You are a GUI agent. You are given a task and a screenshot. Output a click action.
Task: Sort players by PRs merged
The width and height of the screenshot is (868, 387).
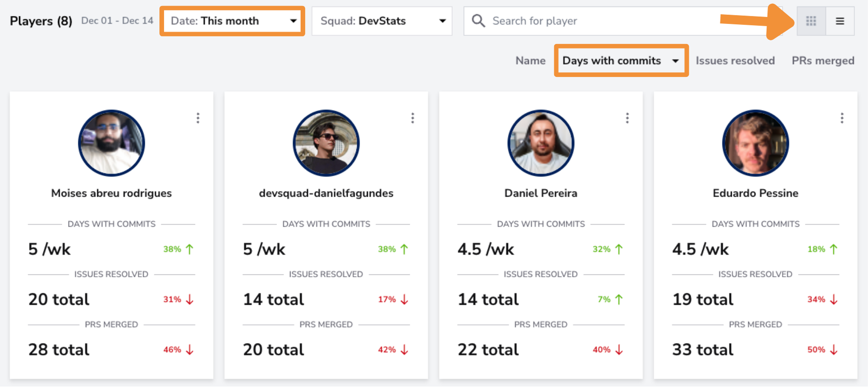[823, 60]
